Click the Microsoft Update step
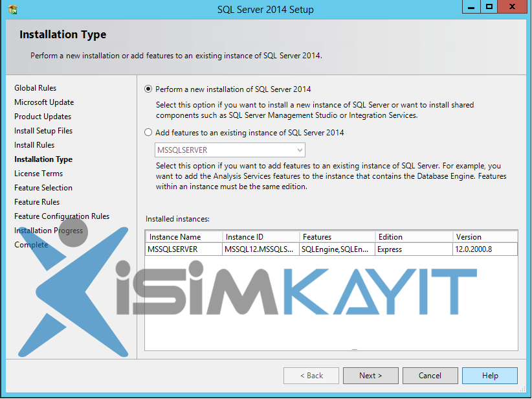The width and height of the screenshot is (532, 399). pos(44,102)
